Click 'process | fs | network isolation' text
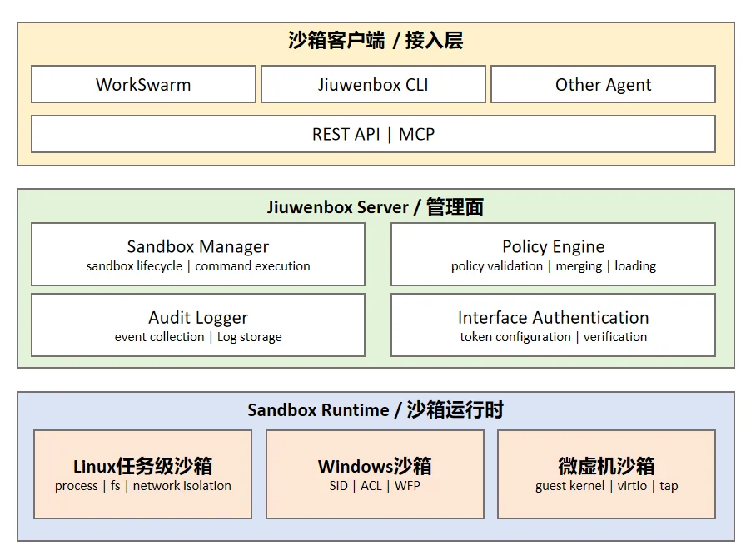Screen dimensions: 756x560 click(143, 486)
